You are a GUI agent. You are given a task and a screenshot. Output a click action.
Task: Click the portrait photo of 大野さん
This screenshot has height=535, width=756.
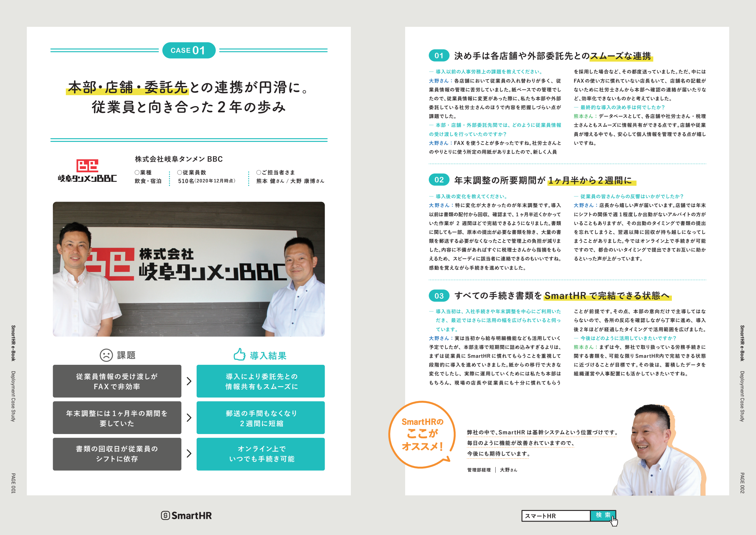coord(659,450)
